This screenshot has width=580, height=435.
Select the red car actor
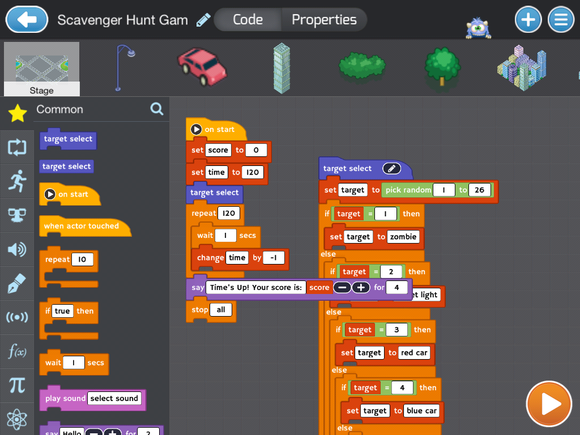click(202, 67)
